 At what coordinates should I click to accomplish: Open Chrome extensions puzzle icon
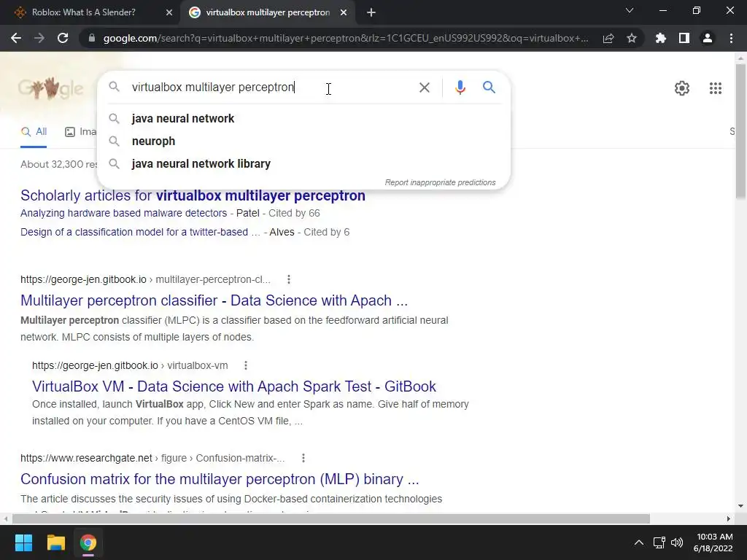click(x=660, y=38)
